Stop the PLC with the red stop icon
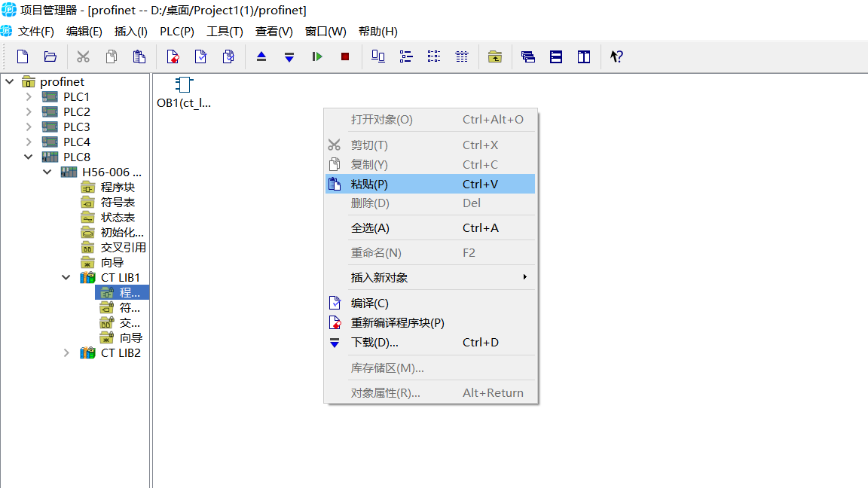 pos(345,56)
